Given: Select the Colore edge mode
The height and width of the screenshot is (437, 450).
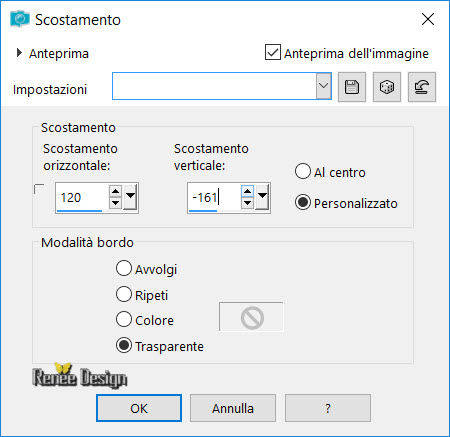Looking at the screenshot, I should pyautogui.click(x=124, y=319).
